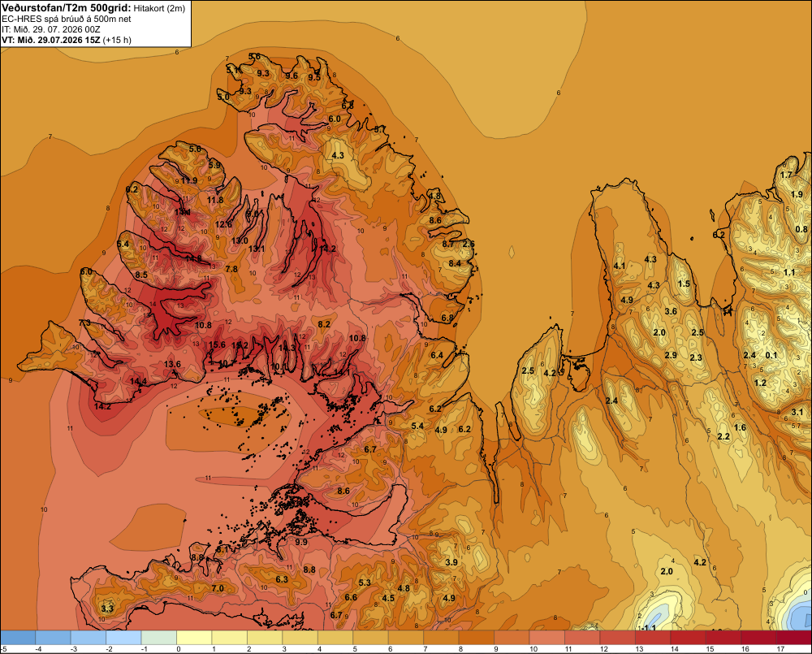
Task: Select the 14.4 temperature label
Action: pos(138,381)
